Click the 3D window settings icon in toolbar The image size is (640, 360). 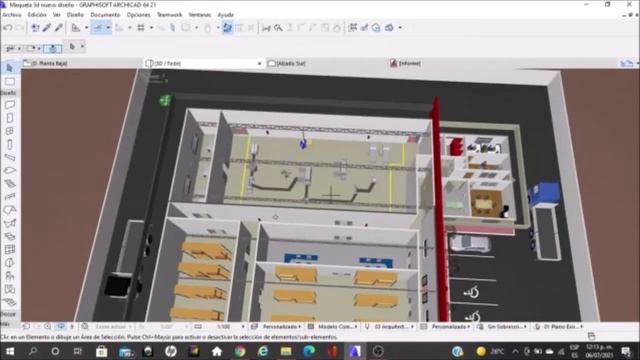click(389, 28)
